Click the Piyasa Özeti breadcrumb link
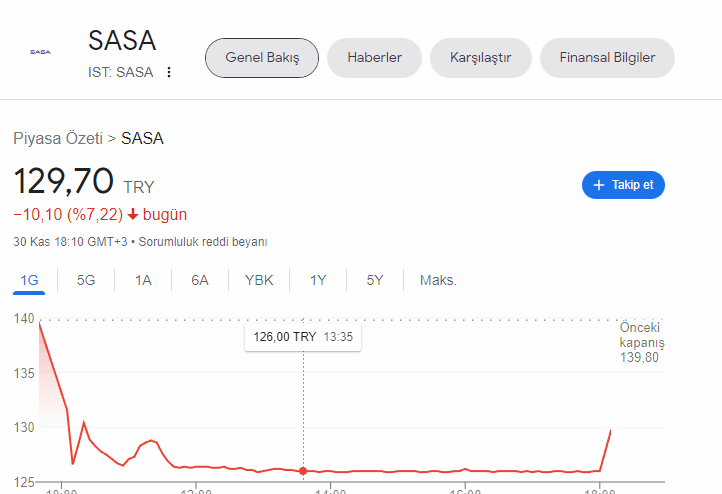Viewport: 722px width, 494px height. coord(58,138)
